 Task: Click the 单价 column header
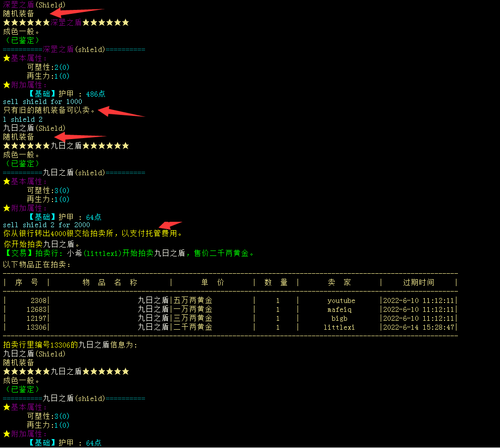213,282
